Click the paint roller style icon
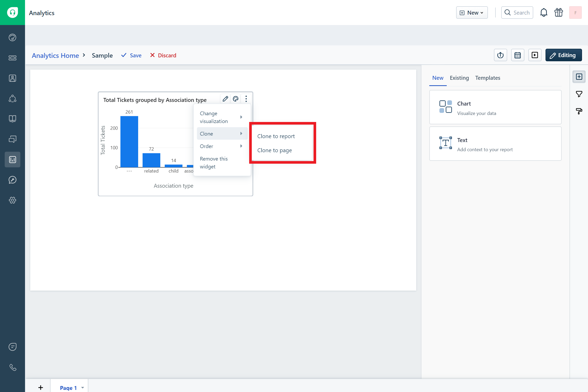The width and height of the screenshot is (588, 392). coord(579,111)
